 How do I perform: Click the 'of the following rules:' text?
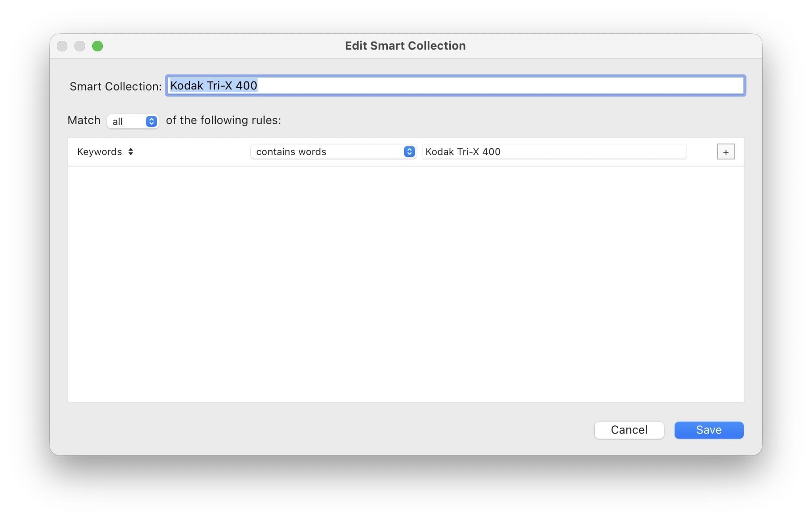click(x=223, y=121)
